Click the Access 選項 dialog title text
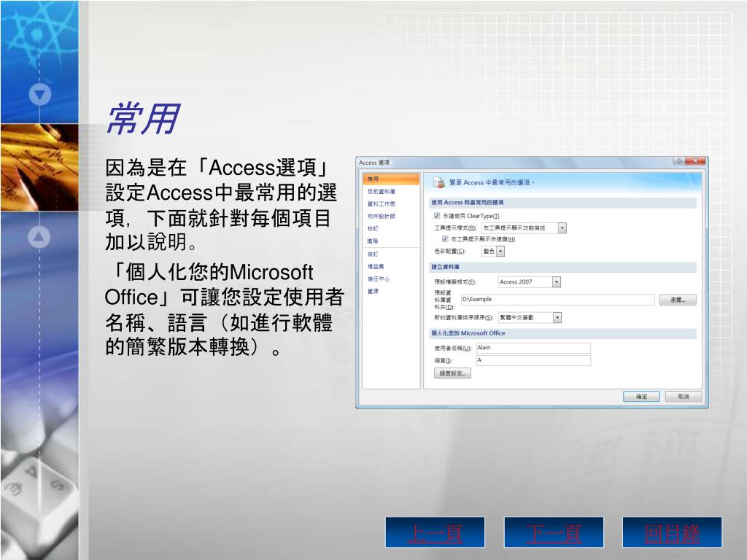This screenshot has width=747, height=560. tap(374, 163)
